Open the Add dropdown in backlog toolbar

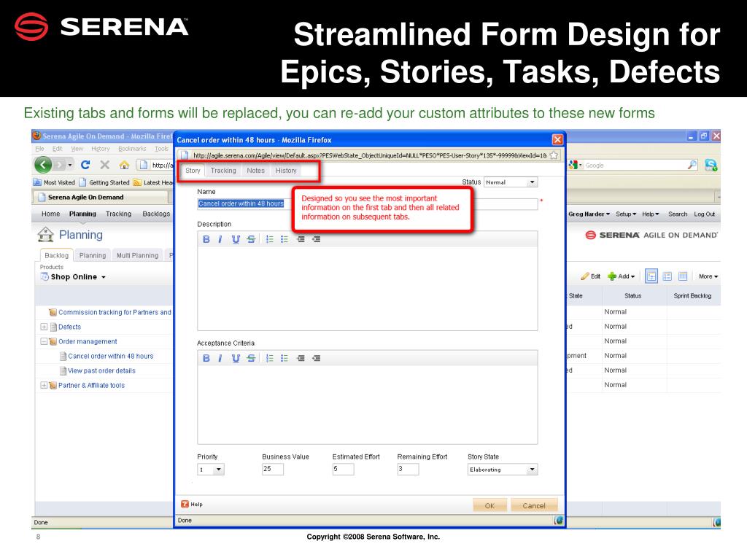622,276
